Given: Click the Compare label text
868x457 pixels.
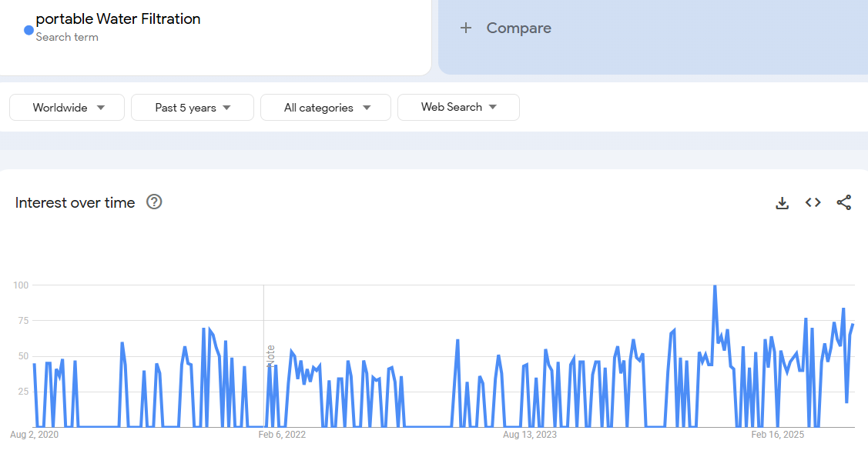Looking at the screenshot, I should (x=518, y=28).
